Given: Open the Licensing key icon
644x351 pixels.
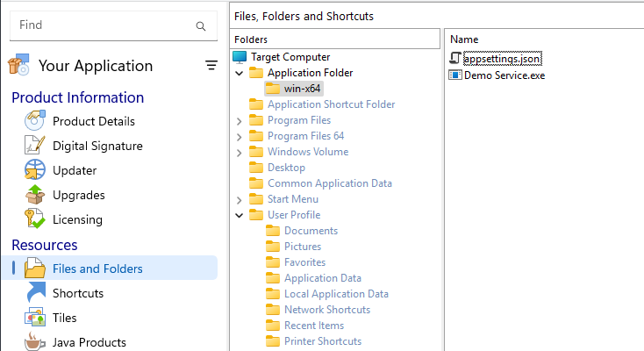Looking at the screenshot, I should click(x=34, y=220).
